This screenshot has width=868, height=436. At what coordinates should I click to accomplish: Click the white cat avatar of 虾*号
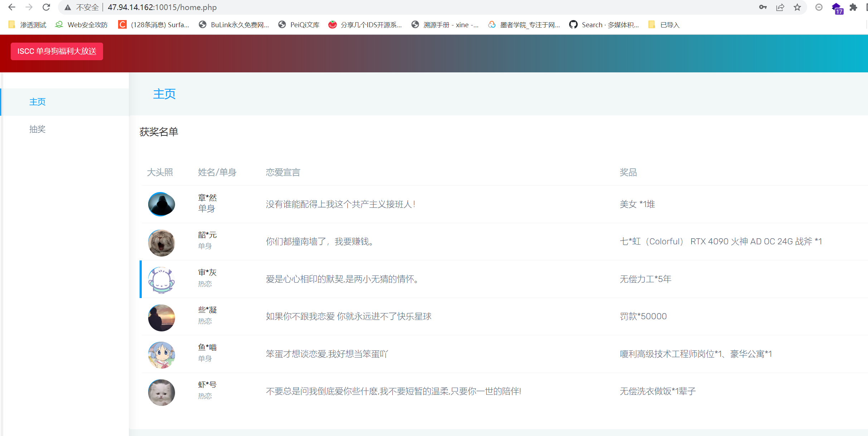click(161, 393)
